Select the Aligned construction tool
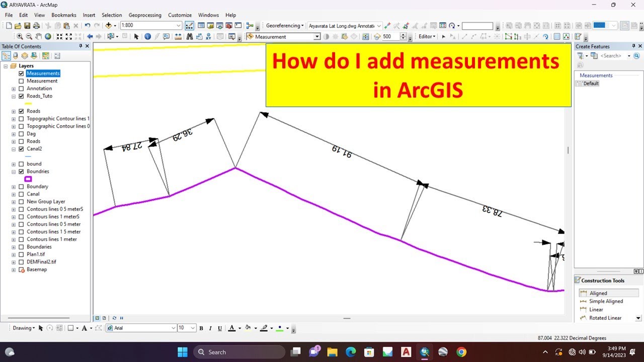This screenshot has width=644, height=362. (x=609, y=293)
